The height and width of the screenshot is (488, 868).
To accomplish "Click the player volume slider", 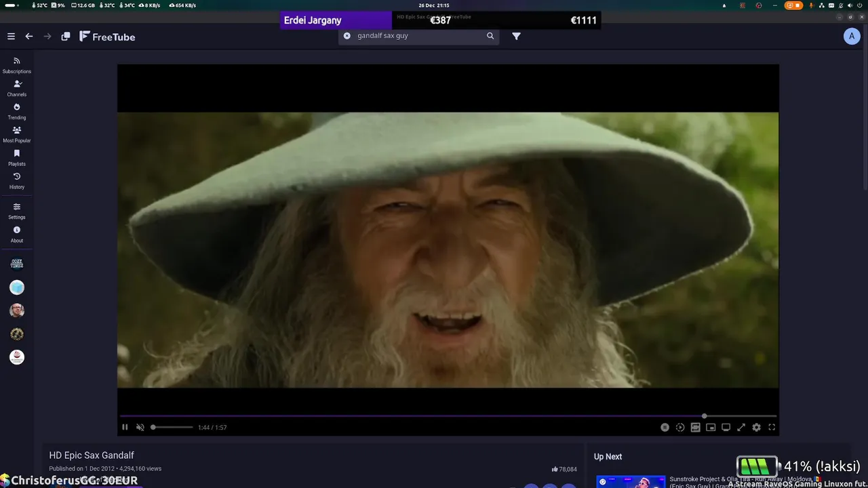I will tap(172, 427).
